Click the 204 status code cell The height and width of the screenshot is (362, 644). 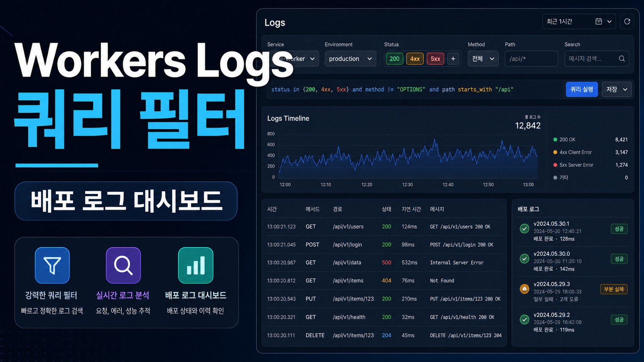pos(386,335)
